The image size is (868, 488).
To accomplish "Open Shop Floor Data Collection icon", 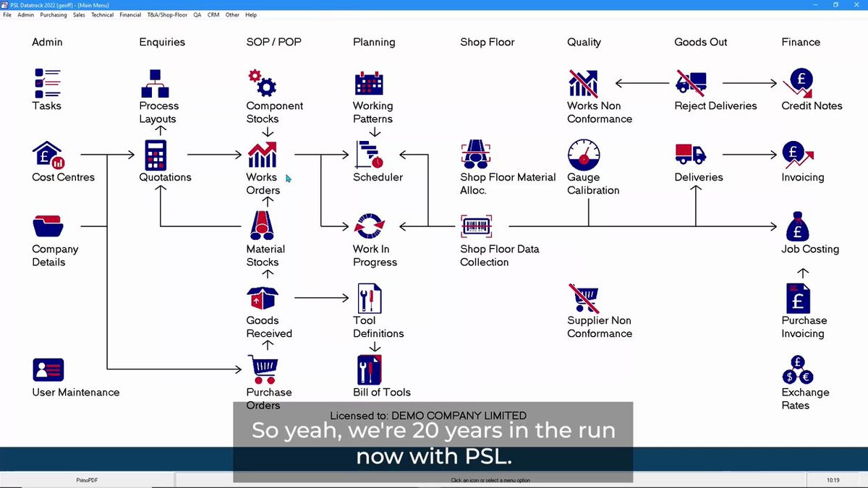I will coord(476,226).
